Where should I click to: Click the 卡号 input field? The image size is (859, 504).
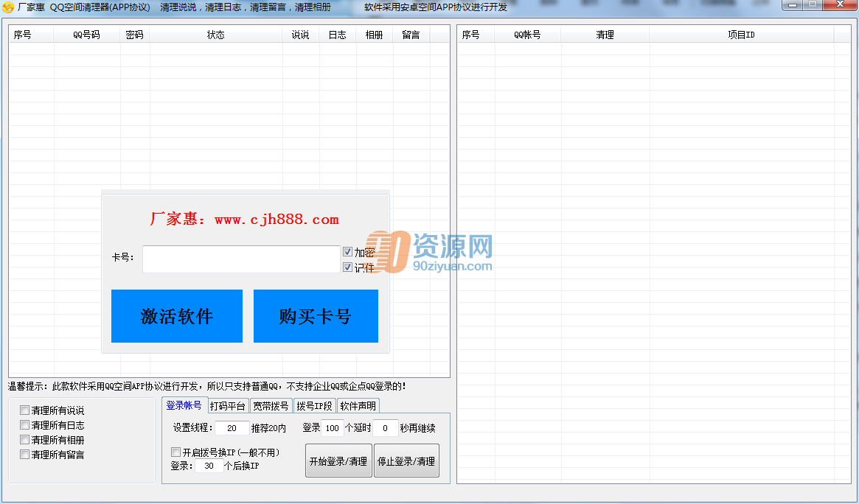click(x=241, y=259)
